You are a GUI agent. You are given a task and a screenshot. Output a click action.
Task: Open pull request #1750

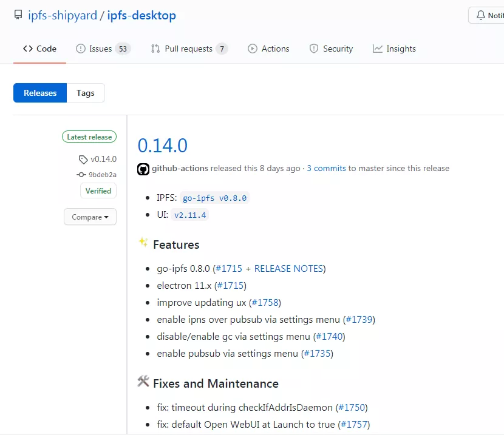[352, 407]
